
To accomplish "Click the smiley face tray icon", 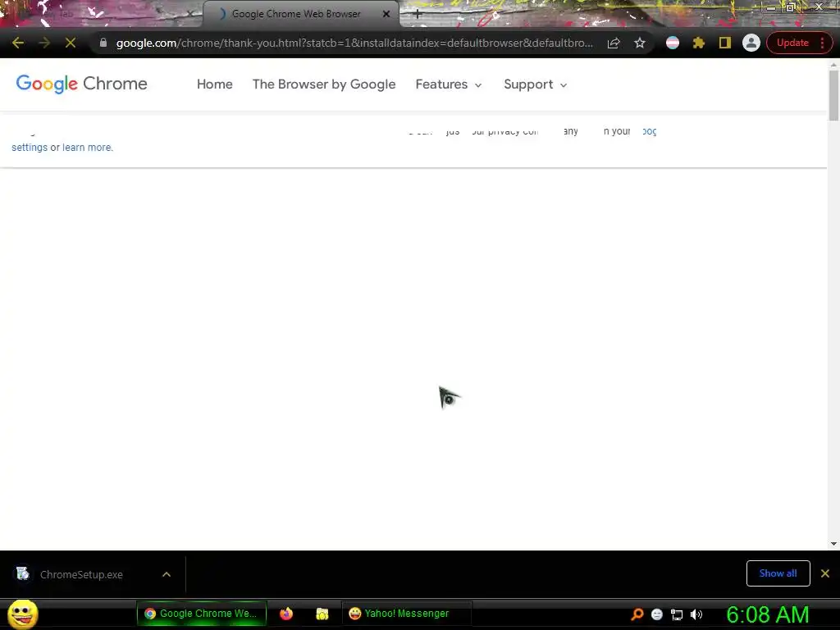I will pos(657,614).
